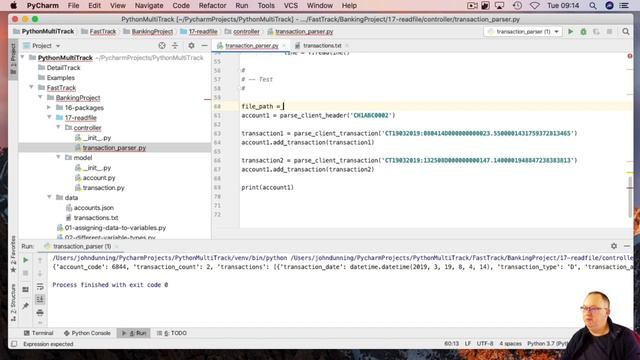The image size is (640, 360).
Task: Print console output icon
Action: pyautogui.click(x=40, y=313)
